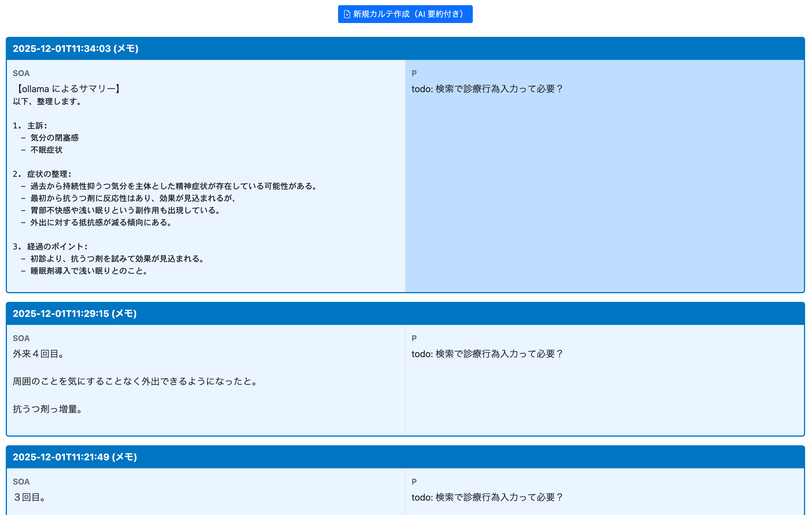The image size is (812, 515).
Task: Click the ３回目。 text in the last record
Action: coord(29,497)
